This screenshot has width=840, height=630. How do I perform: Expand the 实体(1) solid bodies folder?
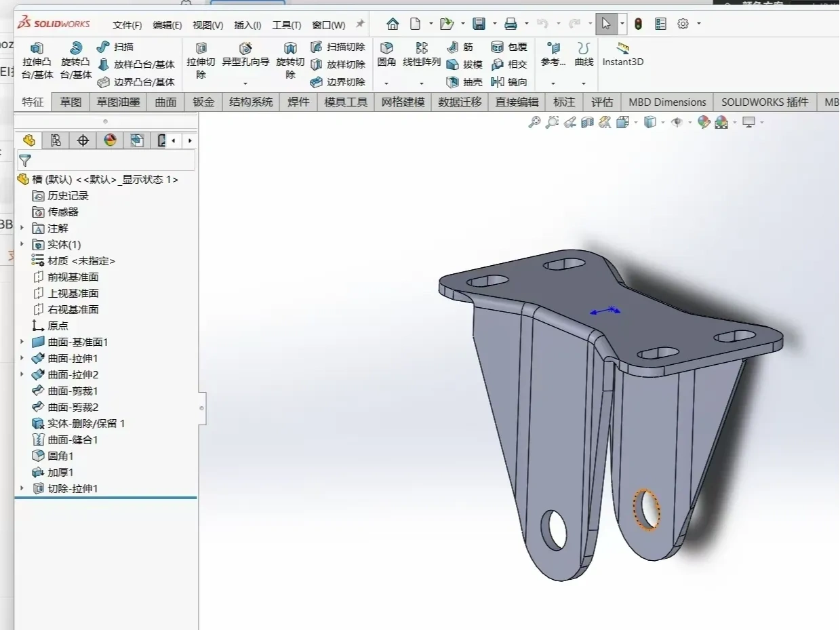pyautogui.click(x=22, y=244)
